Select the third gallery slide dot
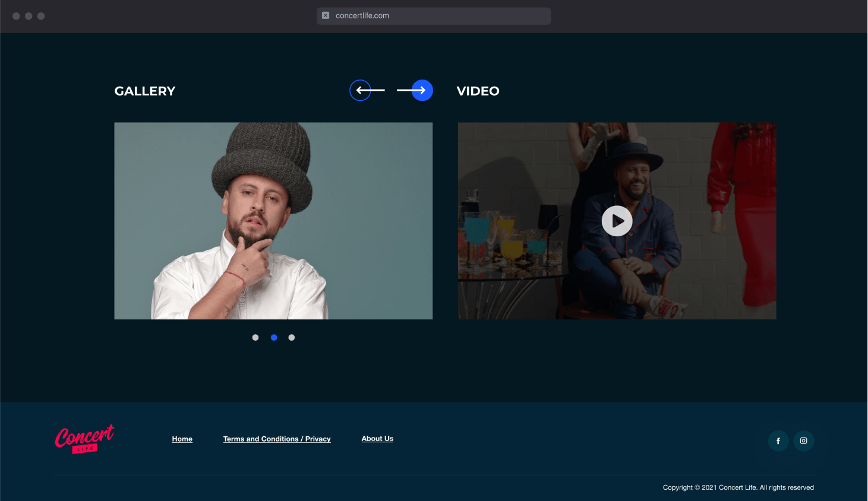Viewport: 868px width, 501px height. pos(292,338)
